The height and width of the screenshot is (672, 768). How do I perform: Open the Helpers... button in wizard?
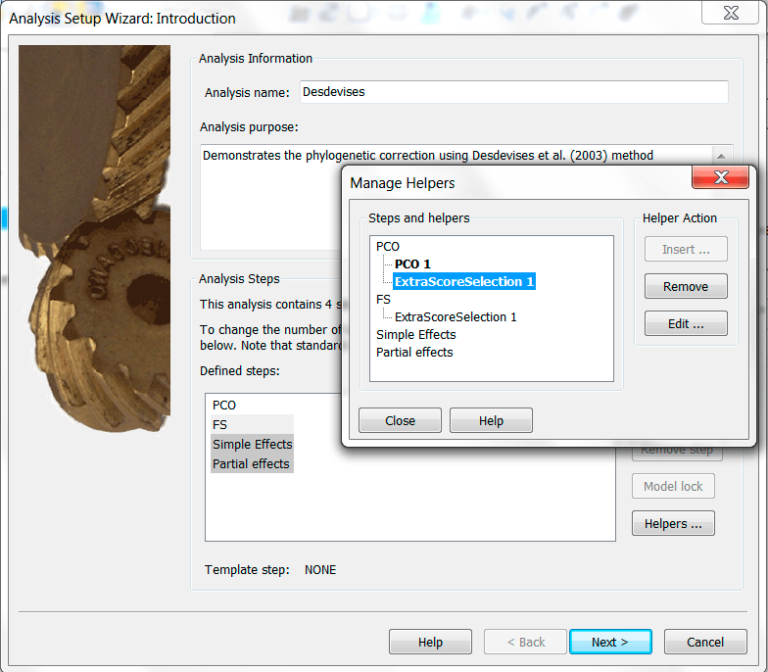672,523
